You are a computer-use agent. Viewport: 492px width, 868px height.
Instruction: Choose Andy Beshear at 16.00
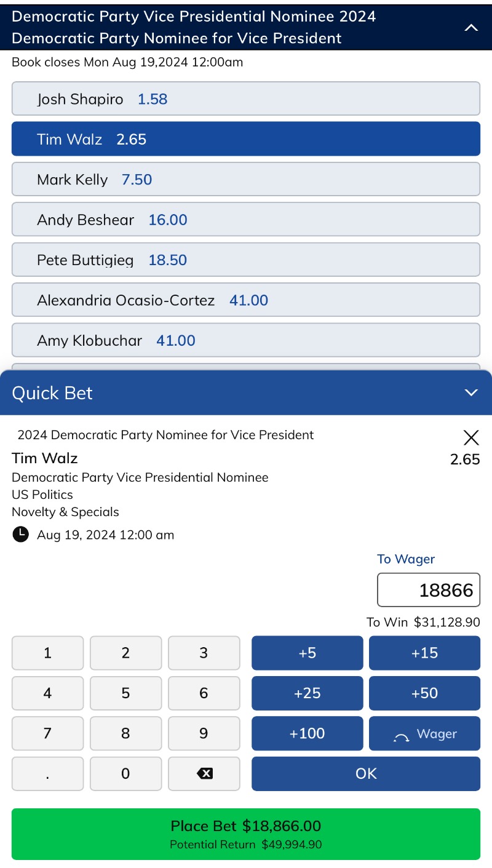pos(245,219)
